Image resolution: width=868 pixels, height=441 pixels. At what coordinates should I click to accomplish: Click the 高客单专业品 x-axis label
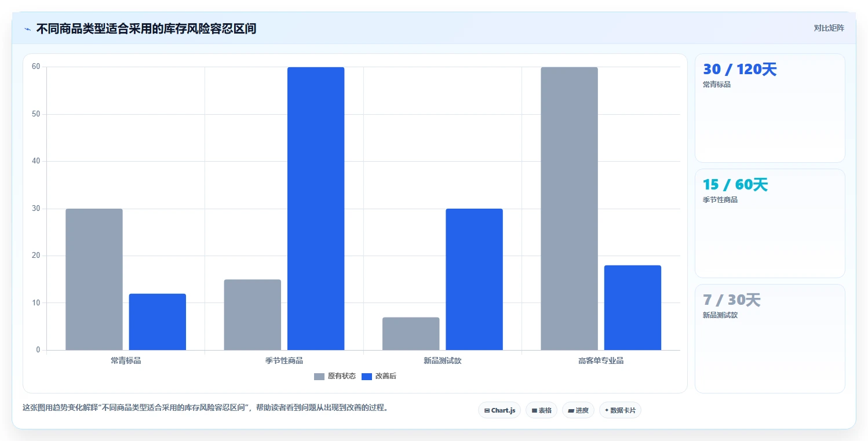point(601,360)
